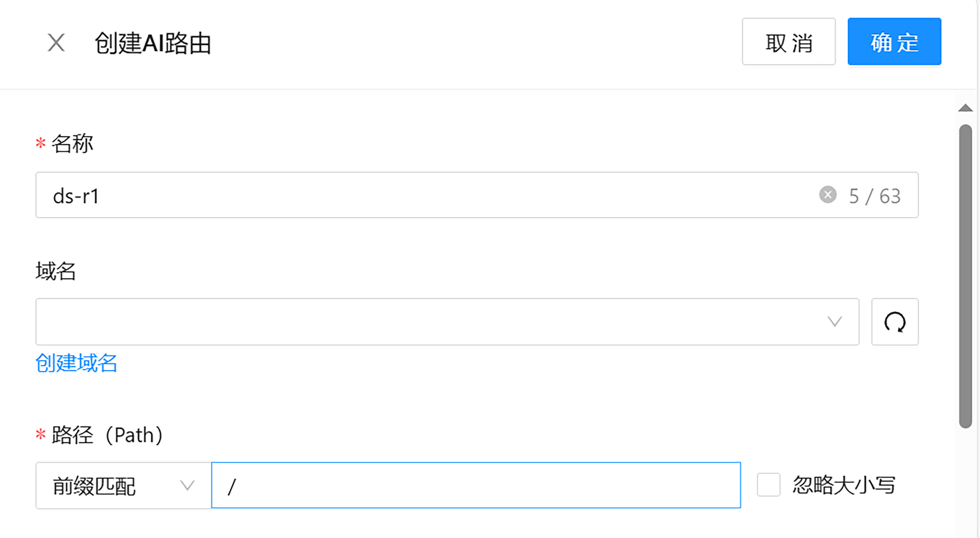This screenshot has height=538, width=980.
Task: Click the scrollbar up arrow
Action: coord(965,108)
